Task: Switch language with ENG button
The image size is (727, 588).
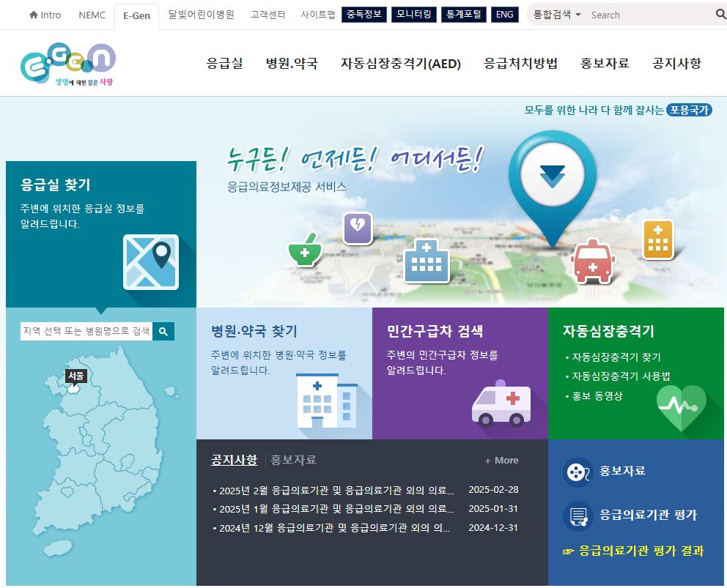Action: (x=504, y=15)
